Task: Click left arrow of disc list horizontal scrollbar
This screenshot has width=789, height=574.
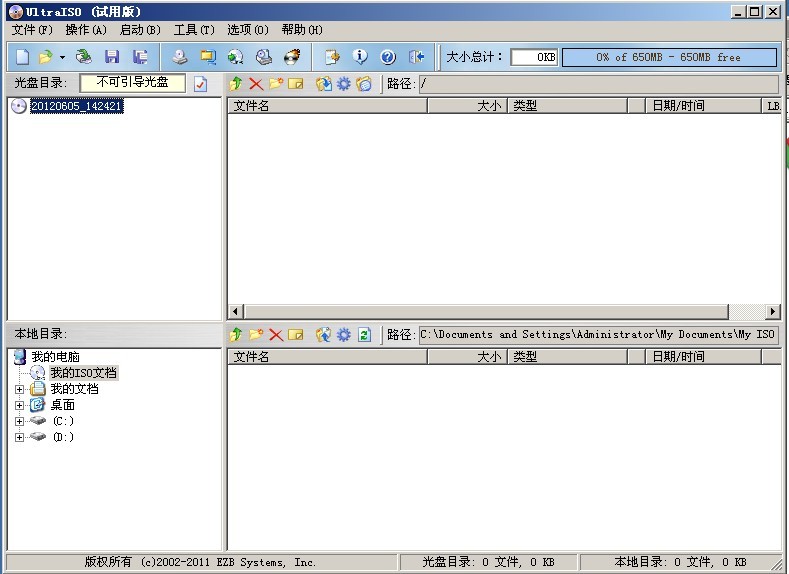Action: click(235, 312)
